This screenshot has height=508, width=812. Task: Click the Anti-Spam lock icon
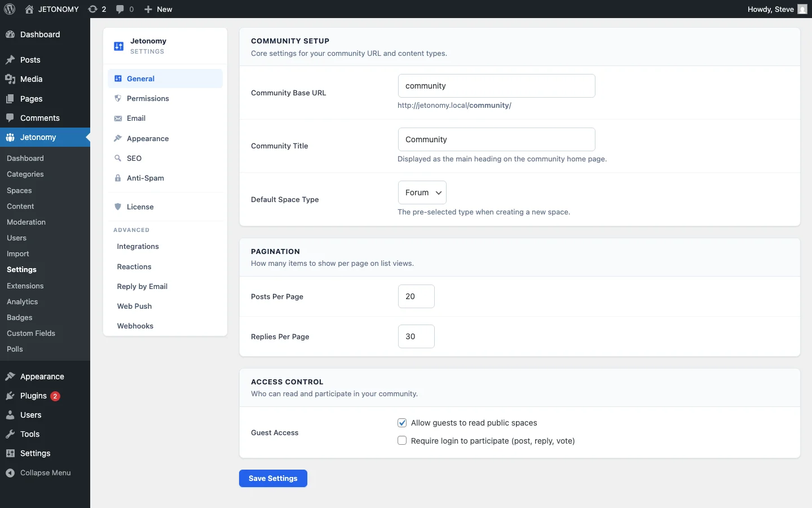118,178
